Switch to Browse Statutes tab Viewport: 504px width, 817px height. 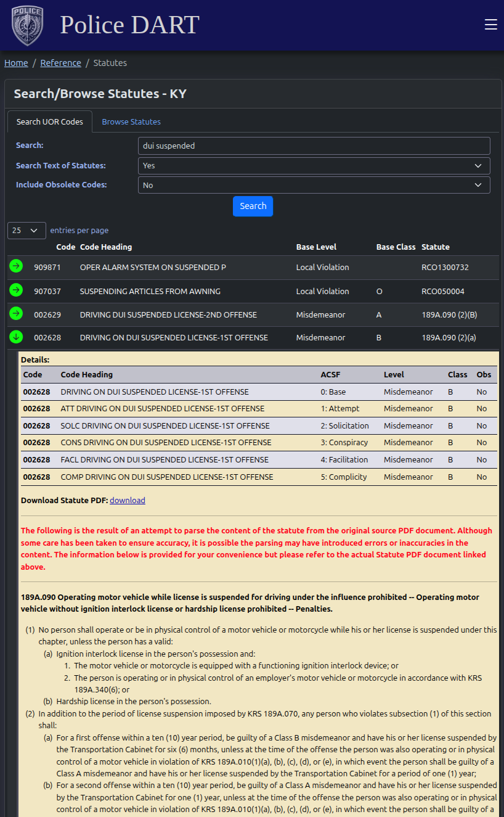point(131,122)
